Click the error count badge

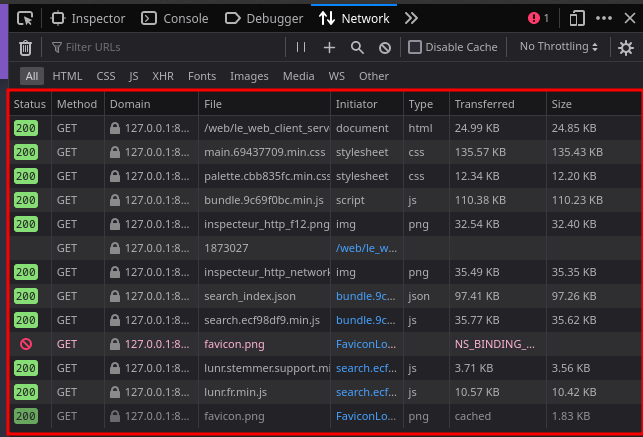[539, 18]
